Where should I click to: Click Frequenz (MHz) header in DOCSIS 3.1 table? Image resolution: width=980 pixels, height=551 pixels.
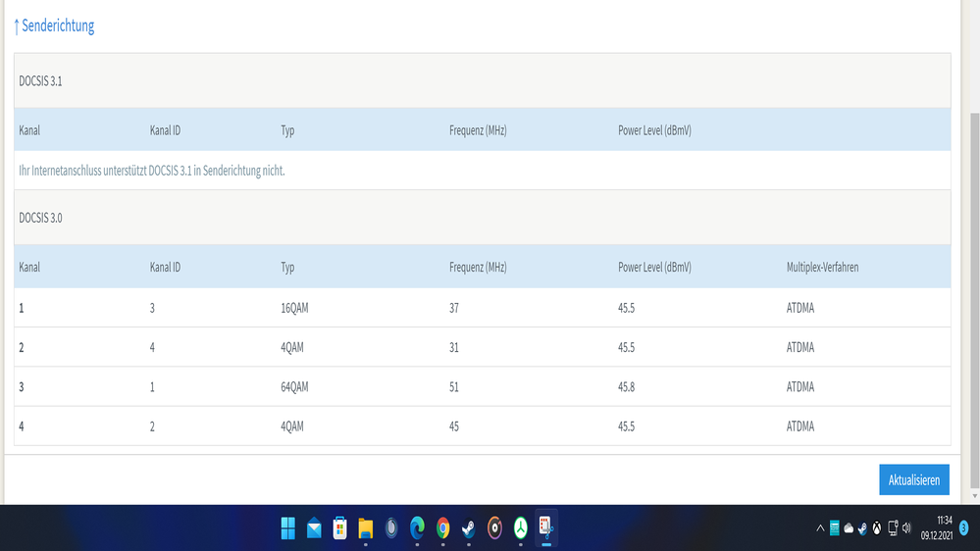pyautogui.click(x=478, y=130)
